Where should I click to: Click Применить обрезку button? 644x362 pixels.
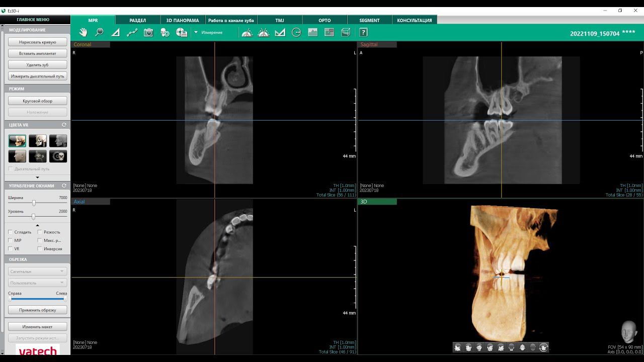(x=38, y=310)
